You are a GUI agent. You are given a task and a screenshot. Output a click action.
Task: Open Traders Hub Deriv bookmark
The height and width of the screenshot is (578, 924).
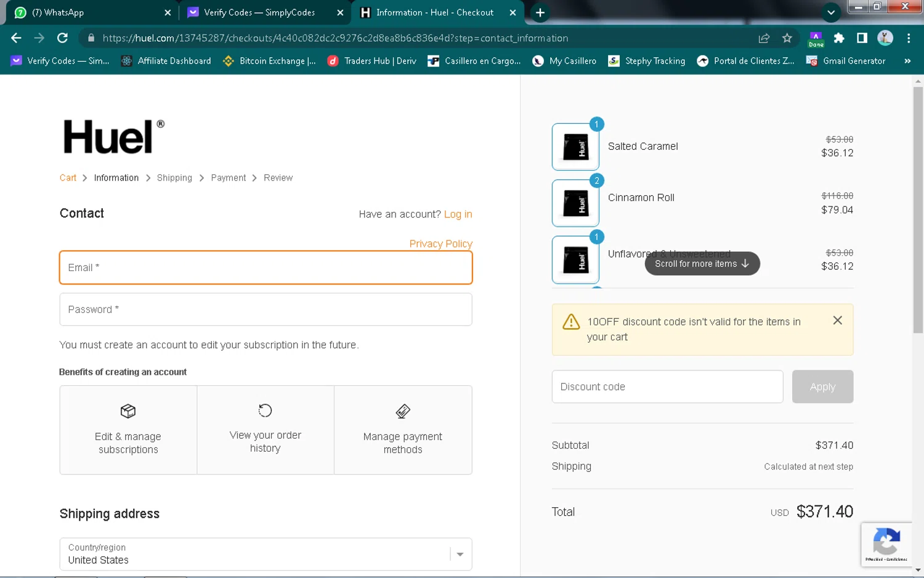pos(372,61)
